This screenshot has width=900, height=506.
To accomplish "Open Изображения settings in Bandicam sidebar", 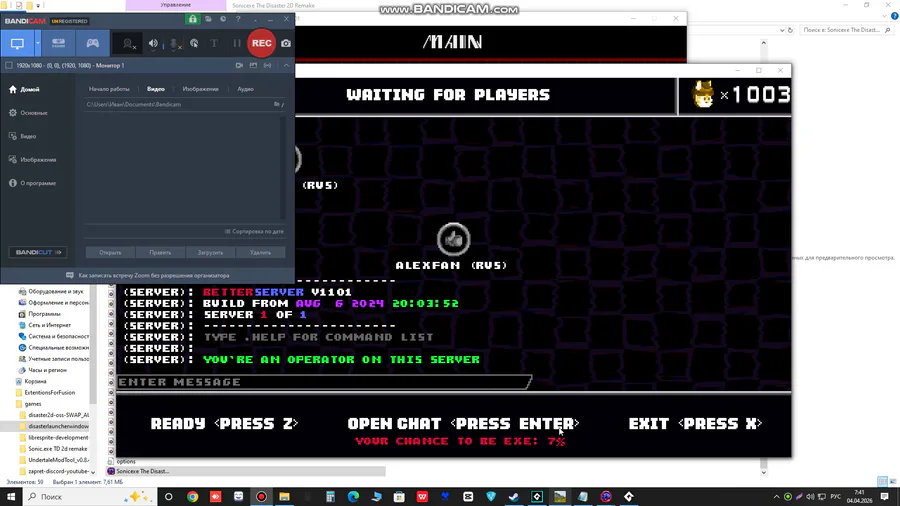I will (x=33, y=160).
